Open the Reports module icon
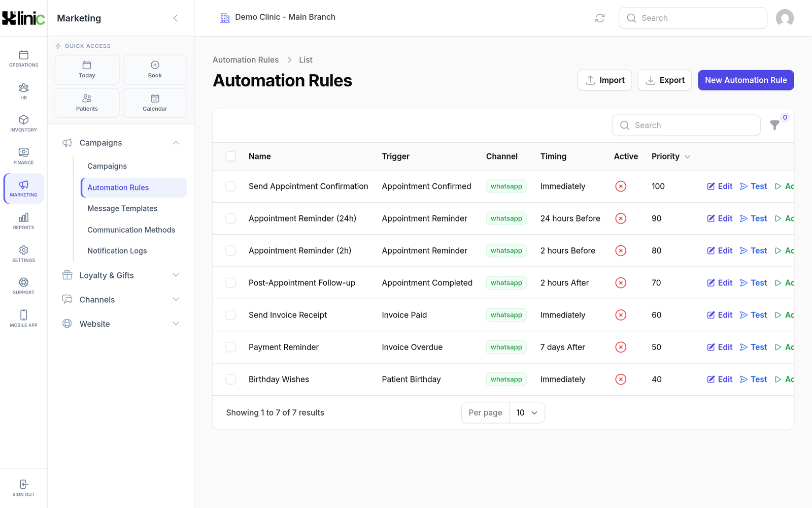 pos(23,221)
